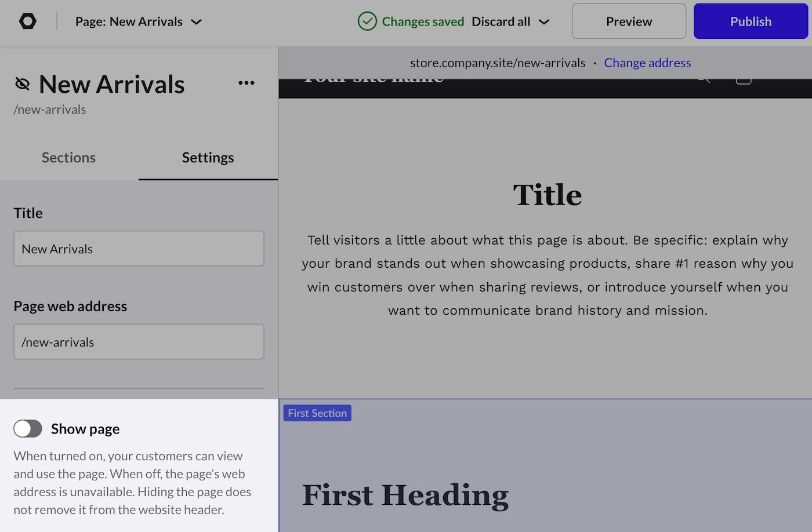The width and height of the screenshot is (812, 532).
Task: Select the Settings tab
Action: 208,157
